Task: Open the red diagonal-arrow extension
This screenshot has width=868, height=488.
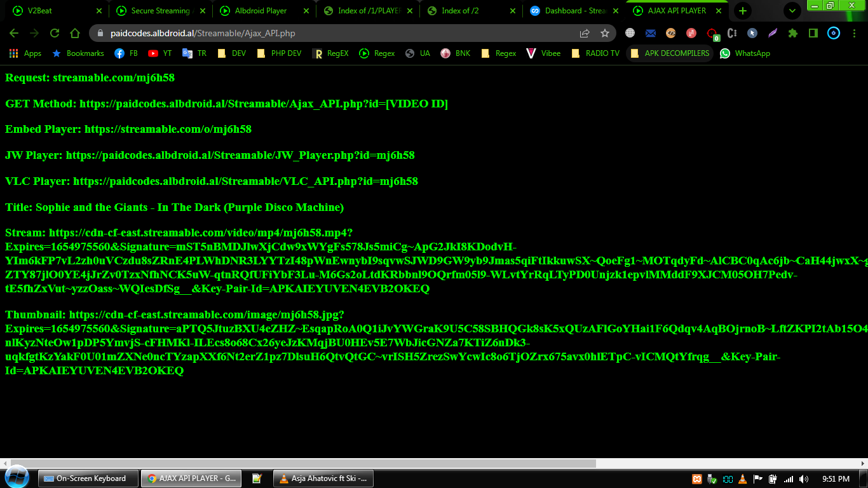Action: pos(691,33)
